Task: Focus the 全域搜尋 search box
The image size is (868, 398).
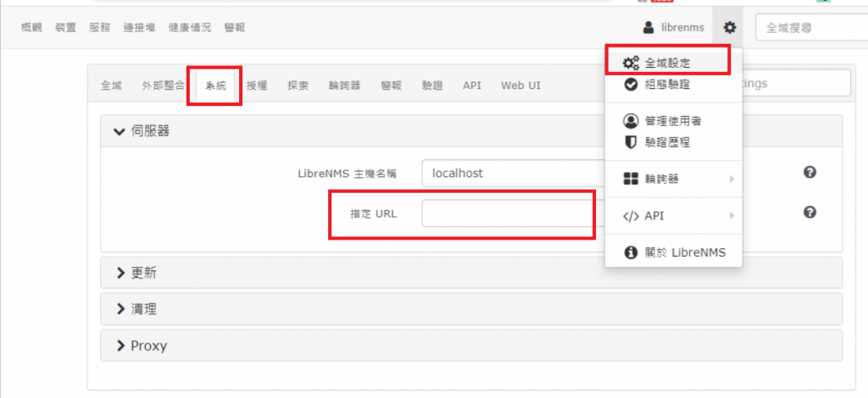Action: coord(810,28)
